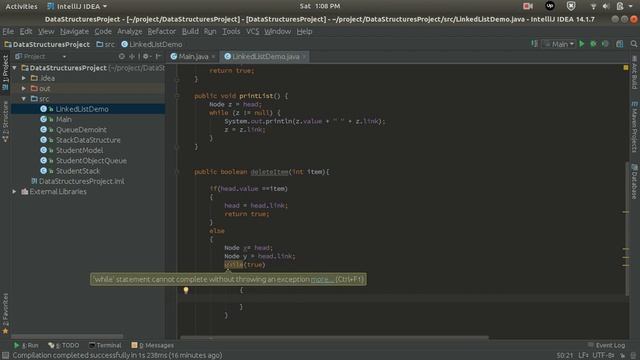Click the src breadcrumb in navigation bar
Screen dimensions: 640x360
[105, 44]
